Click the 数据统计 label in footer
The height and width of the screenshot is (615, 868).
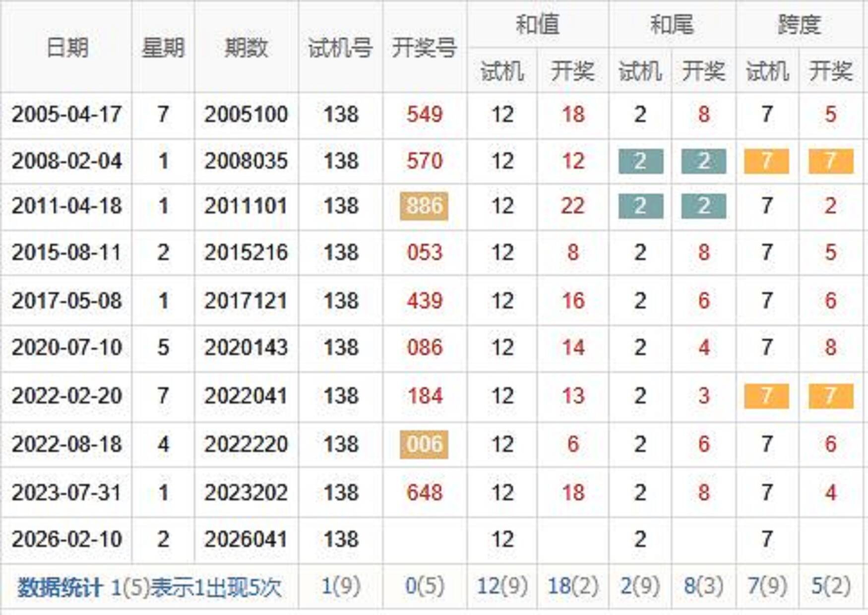[60, 587]
